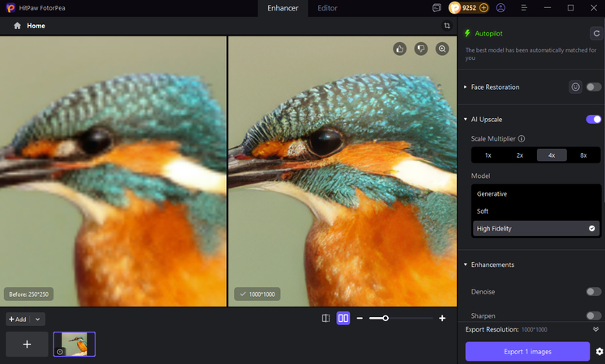Screen dimensions: 605x364
Task: Click the large plus add-image tile
Action: [27, 344]
